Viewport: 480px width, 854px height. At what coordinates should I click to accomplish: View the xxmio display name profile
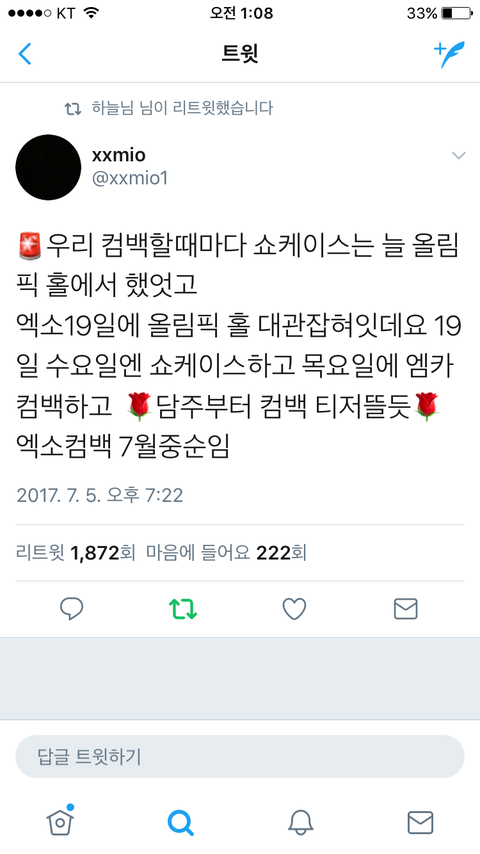[119, 155]
